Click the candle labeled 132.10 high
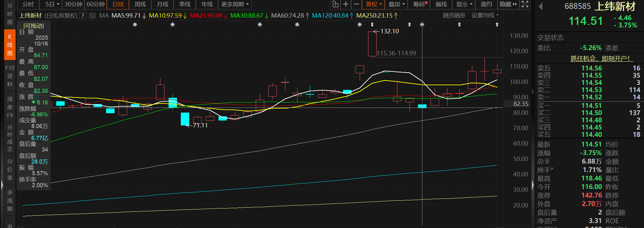 (372, 44)
